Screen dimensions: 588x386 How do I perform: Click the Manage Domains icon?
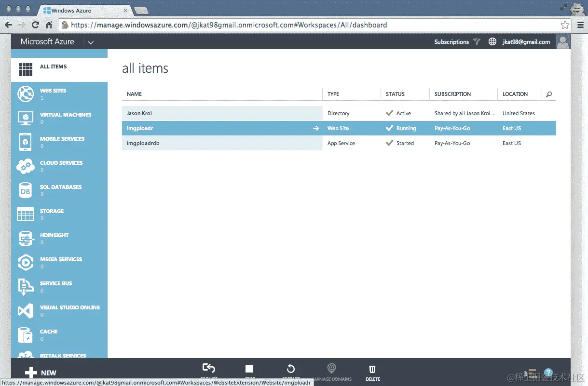(331, 368)
